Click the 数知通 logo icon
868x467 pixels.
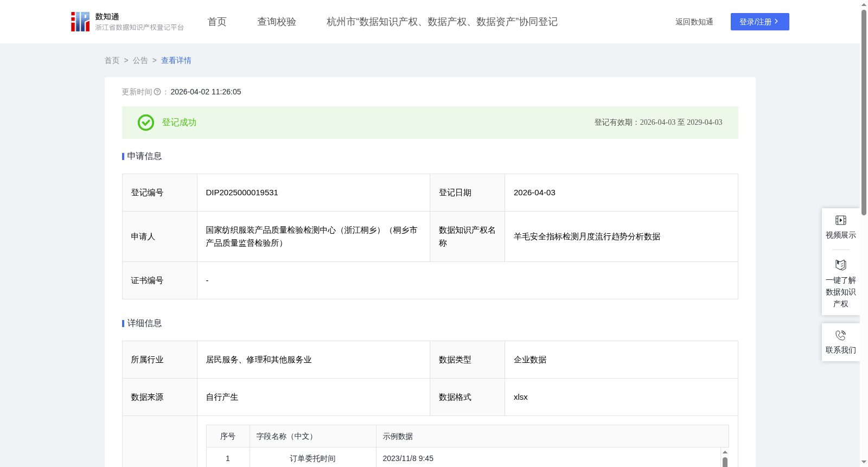(80, 22)
